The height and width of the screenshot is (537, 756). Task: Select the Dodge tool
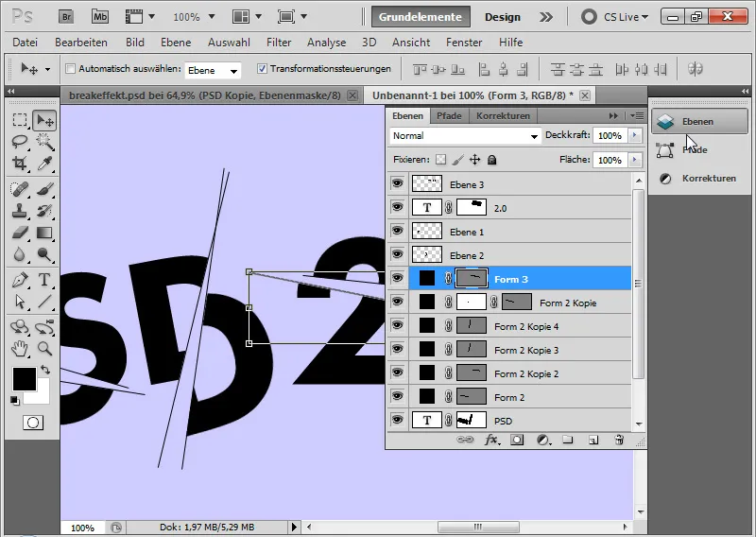[x=44, y=254]
